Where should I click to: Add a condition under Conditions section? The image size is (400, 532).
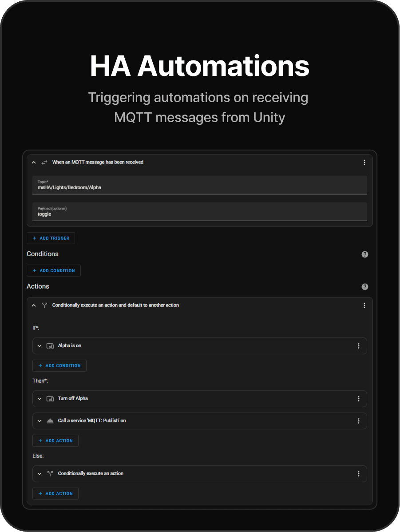coord(54,271)
